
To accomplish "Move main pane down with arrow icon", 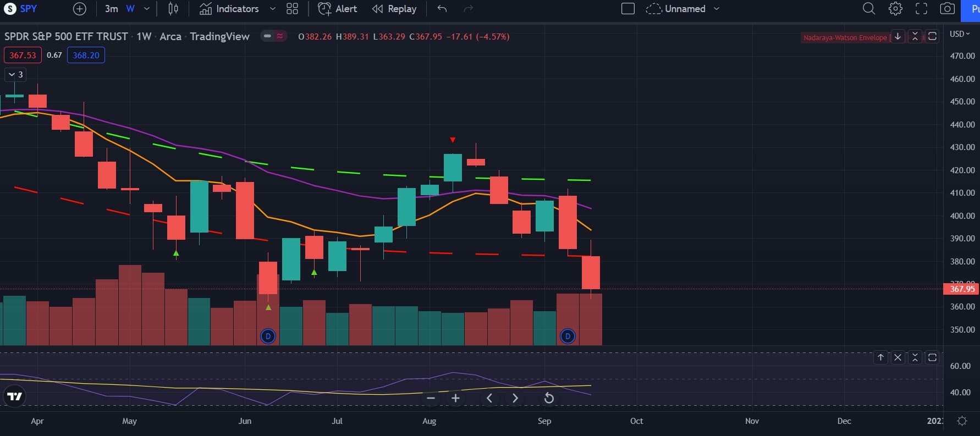I will coord(898,36).
